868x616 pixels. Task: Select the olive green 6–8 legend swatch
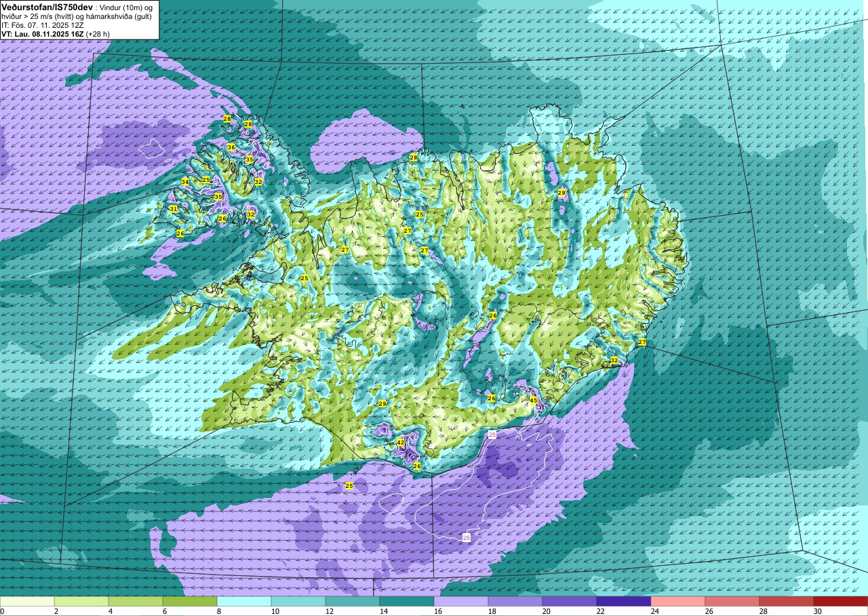pos(190,601)
